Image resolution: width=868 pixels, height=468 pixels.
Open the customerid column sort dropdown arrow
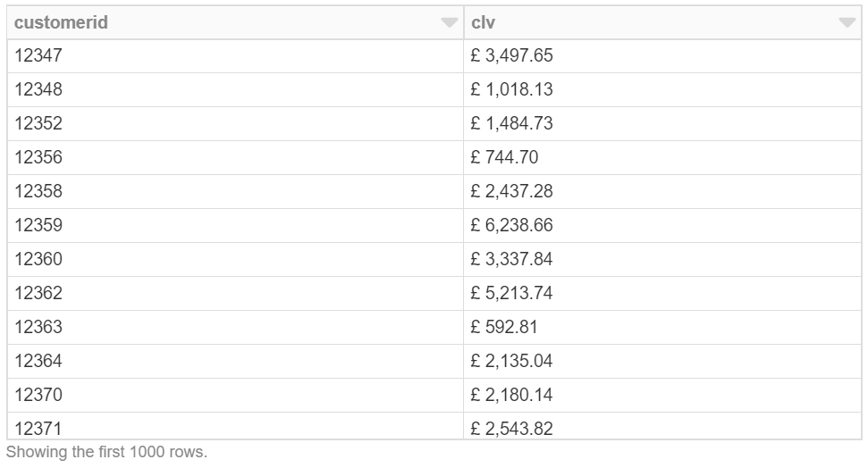tap(449, 23)
